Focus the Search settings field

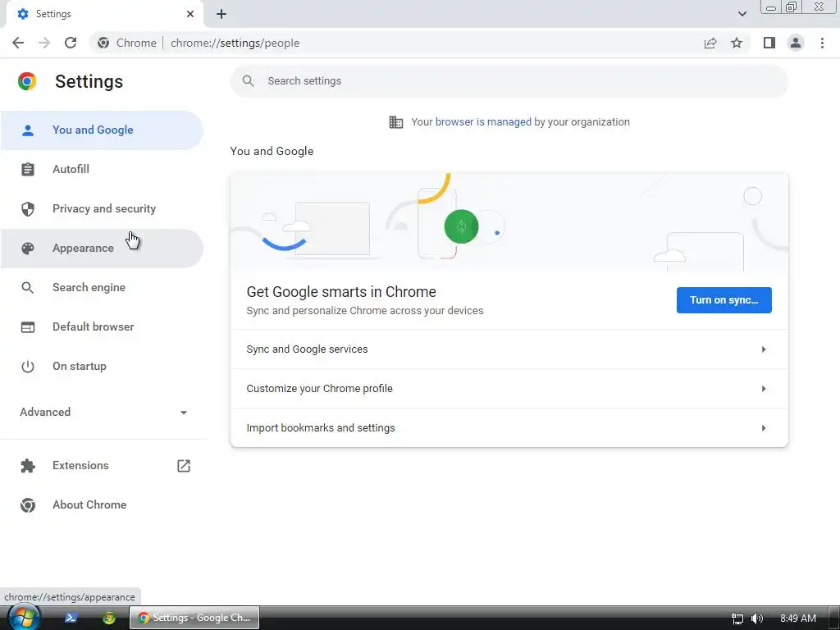coord(509,81)
